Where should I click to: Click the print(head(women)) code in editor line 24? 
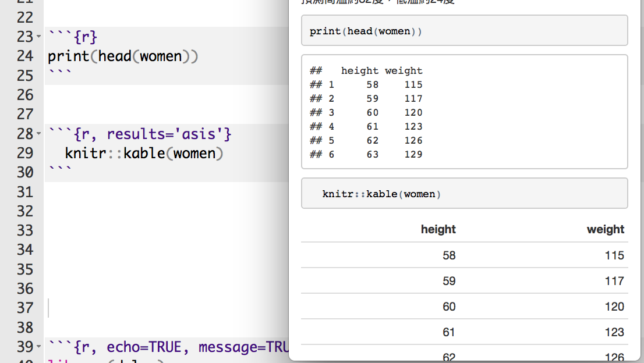point(123,56)
